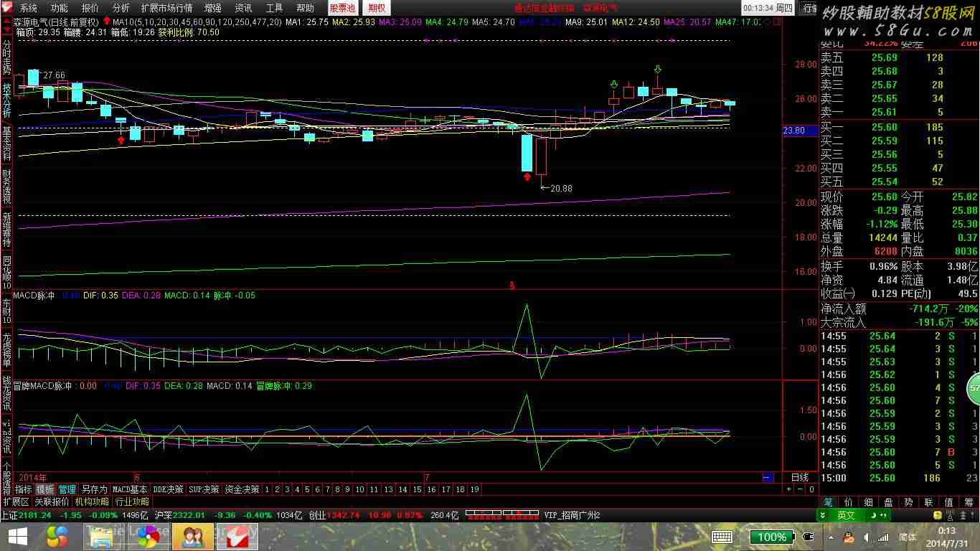Click the red arrow marker before MA10 label
Image resolution: width=980 pixels, height=551 pixels.
coord(107,22)
